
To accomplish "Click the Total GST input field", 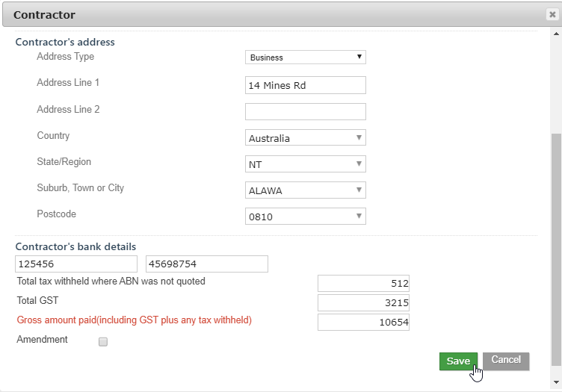I will point(363,303).
